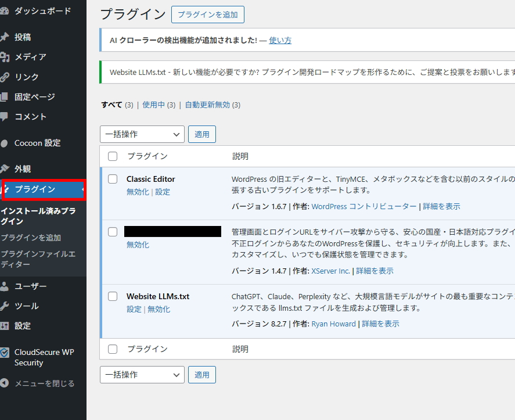Collapse menu using the arrow icon
Viewport: 515px width, 420px height.
click(x=4, y=383)
